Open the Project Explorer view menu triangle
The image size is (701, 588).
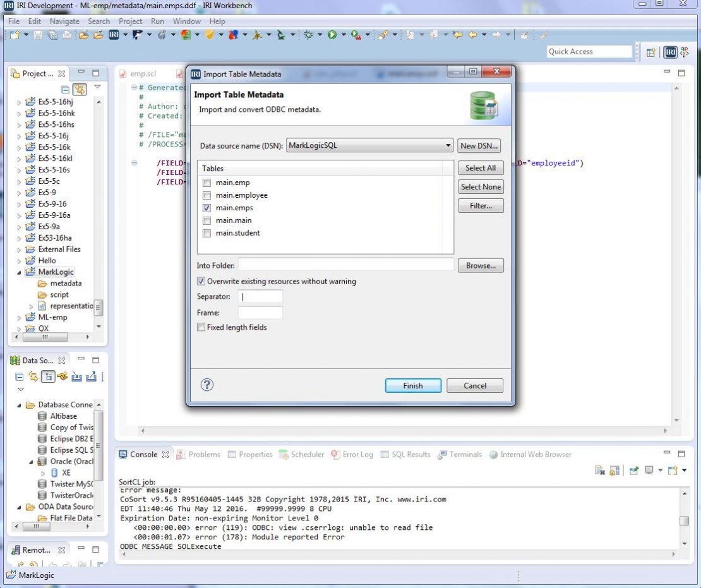(97, 87)
